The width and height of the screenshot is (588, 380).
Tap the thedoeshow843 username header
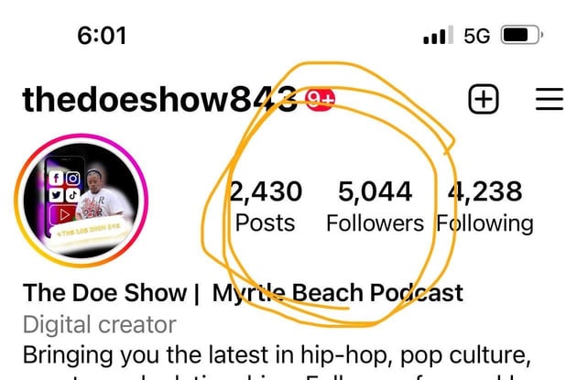[159, 100]
